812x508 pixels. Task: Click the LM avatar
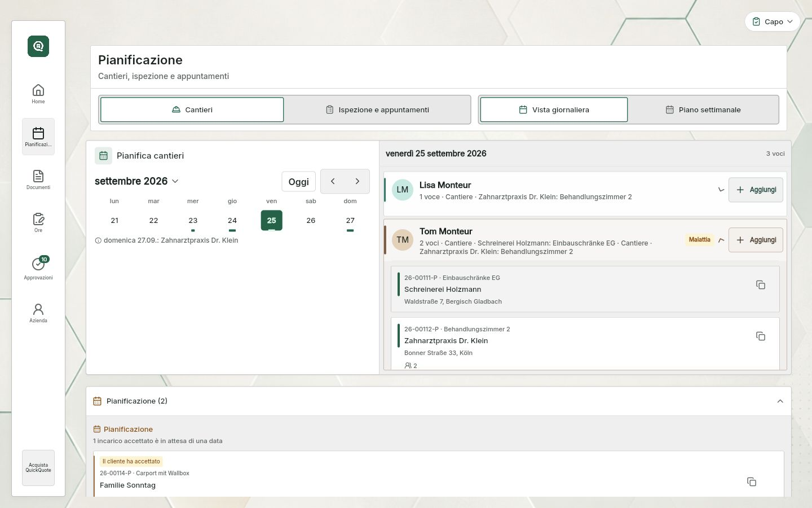coord(403,190)
